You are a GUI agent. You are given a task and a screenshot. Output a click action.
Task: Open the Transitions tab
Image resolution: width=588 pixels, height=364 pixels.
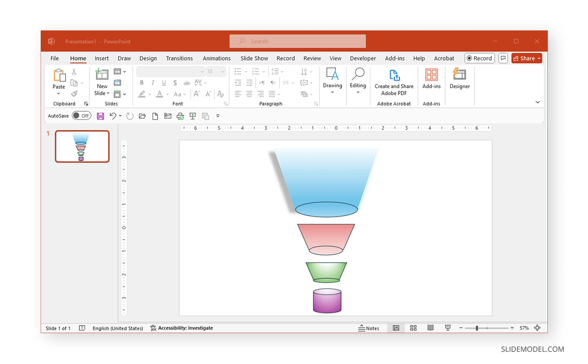(x=179, y=58)
